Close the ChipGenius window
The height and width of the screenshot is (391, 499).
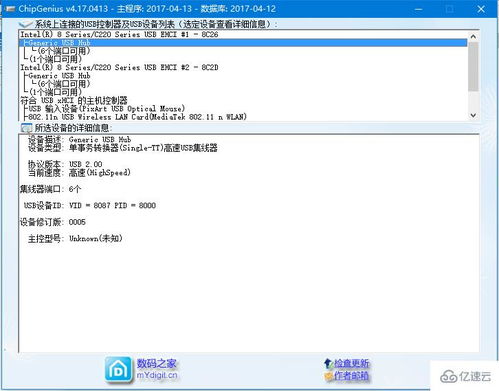481,9
